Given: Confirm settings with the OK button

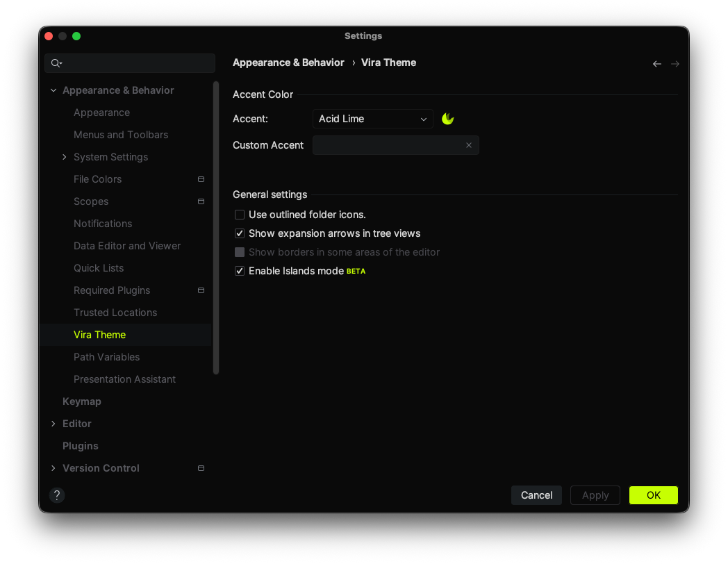Looking at the screenshot, I should 653,495.
